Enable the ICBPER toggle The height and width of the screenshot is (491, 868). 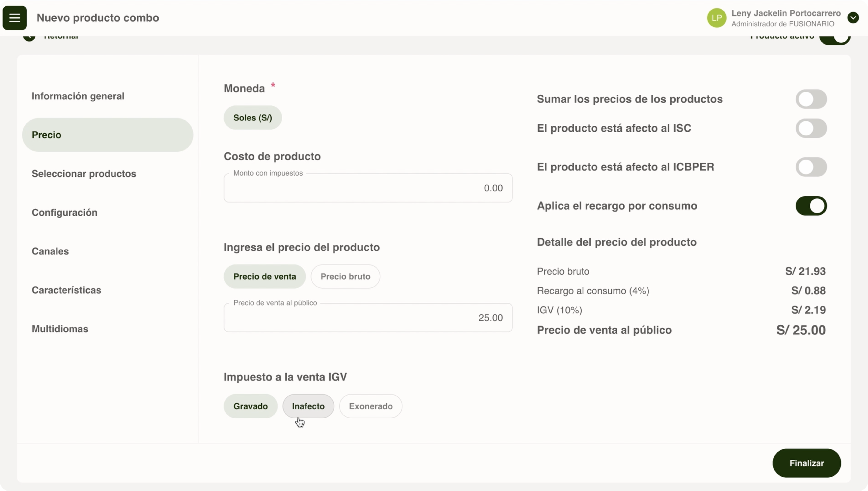click(811, 167)
